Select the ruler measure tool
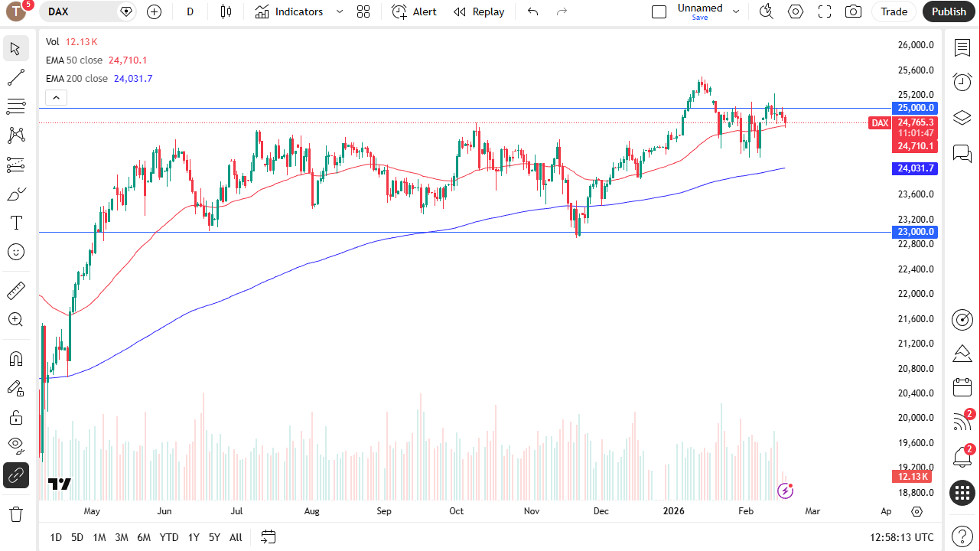The height and width of the screenshot is (551, 980). [16, 290]
